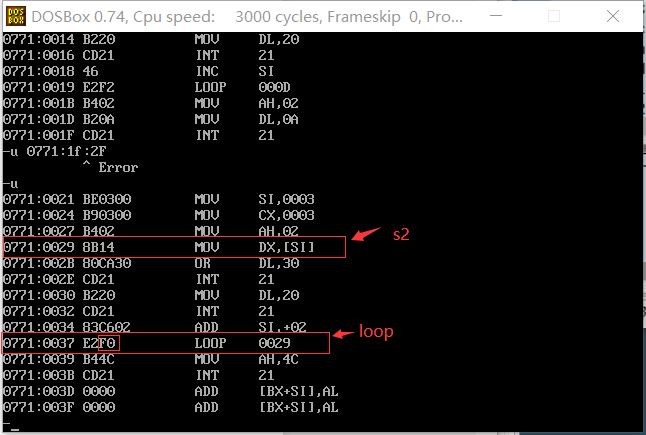Click line 0771:0024 MOV CX,0003

tap(159, 215)
